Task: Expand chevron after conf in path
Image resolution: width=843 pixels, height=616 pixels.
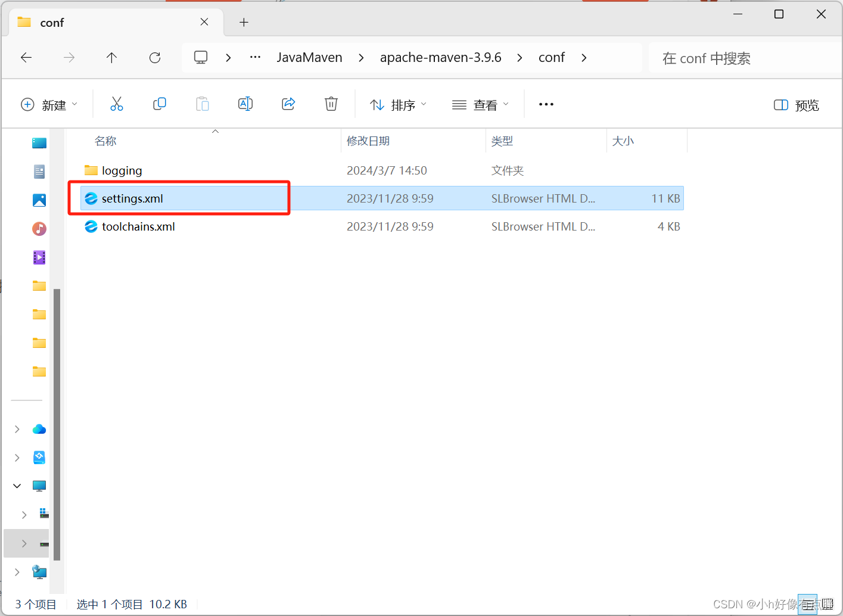Action: click(584, 58)
